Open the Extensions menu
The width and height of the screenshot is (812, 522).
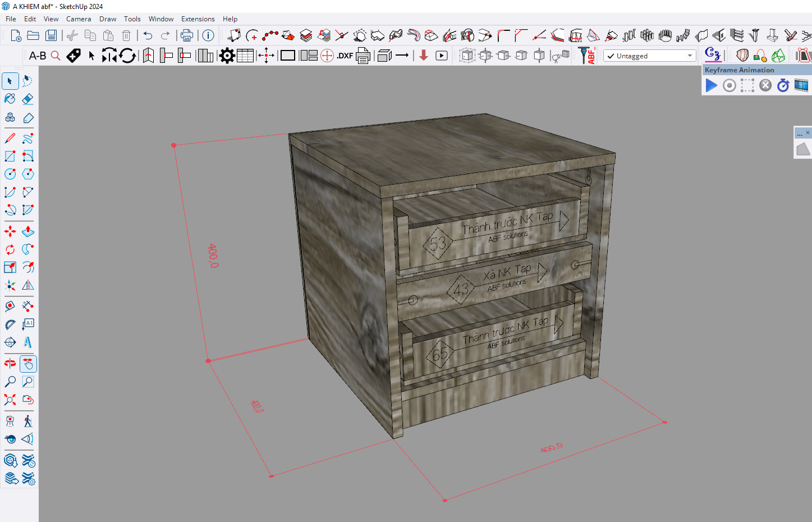tap(198, 19)
